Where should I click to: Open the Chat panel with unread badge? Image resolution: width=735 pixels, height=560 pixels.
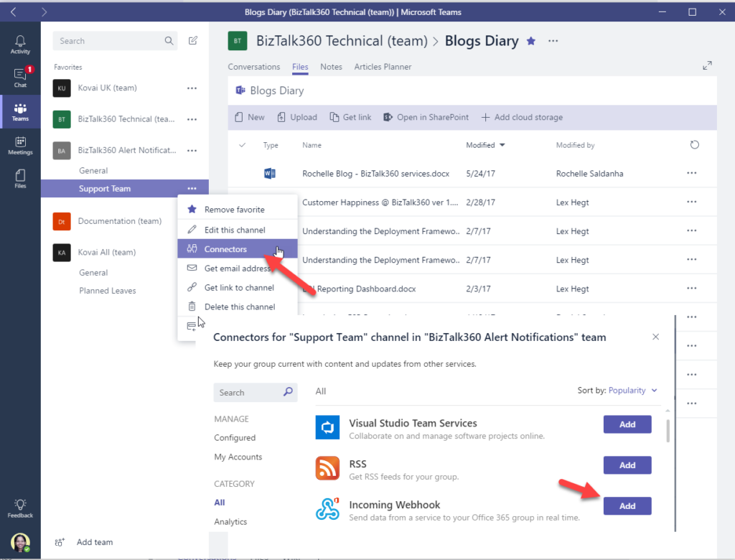pyautogui.click(x=20, y=75)
